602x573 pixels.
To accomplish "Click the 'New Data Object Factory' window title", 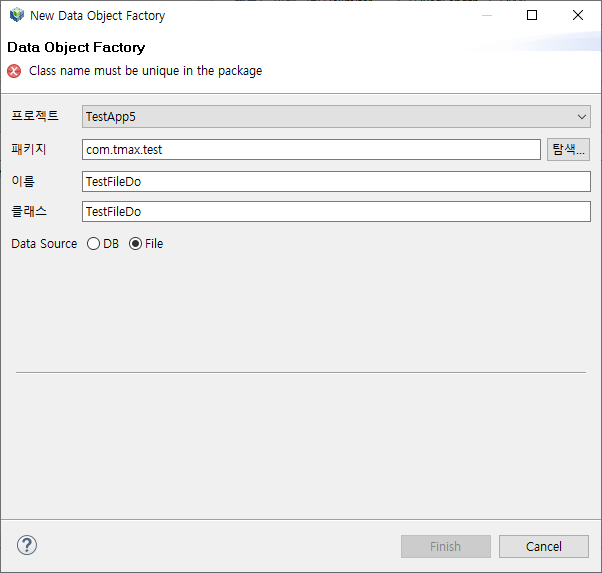I will (x=98, y=16).
